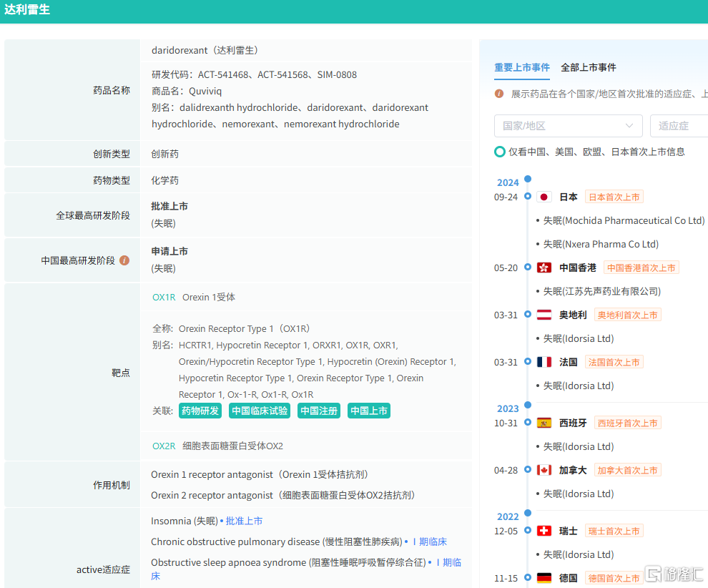Click the 10-31 Spain timeline dot
This screenshot has height=588, width=708.
527,422
